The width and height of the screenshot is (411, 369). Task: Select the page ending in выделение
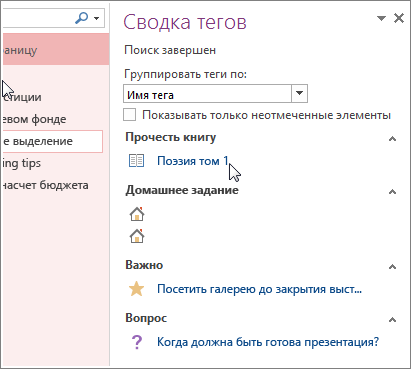pos(53,141)
